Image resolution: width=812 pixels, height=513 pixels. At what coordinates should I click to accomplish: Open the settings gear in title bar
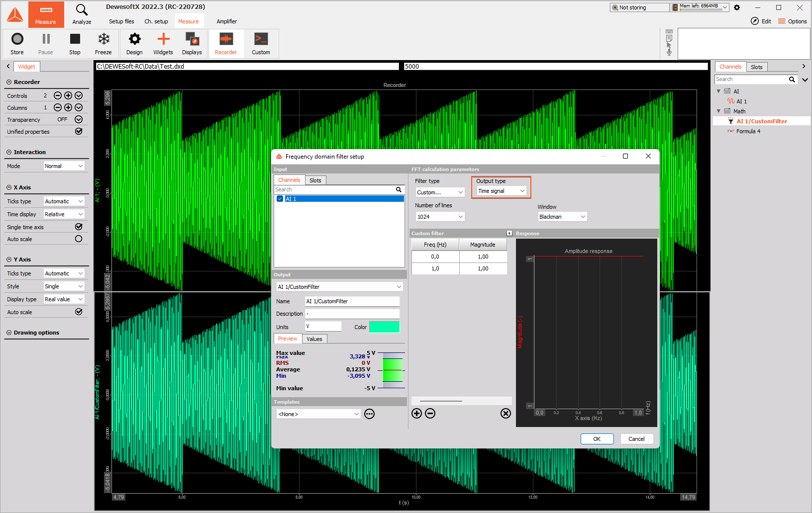pyautogui.click(x=737, y=7)
